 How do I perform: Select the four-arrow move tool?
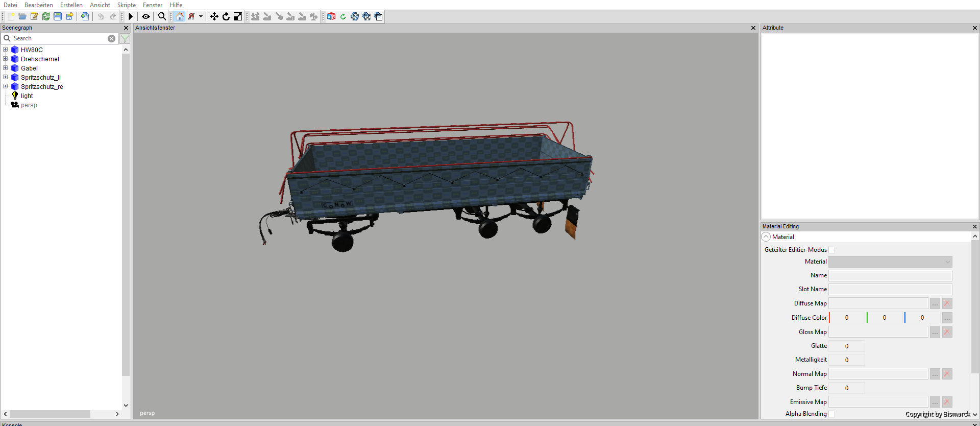coord(214,16)
